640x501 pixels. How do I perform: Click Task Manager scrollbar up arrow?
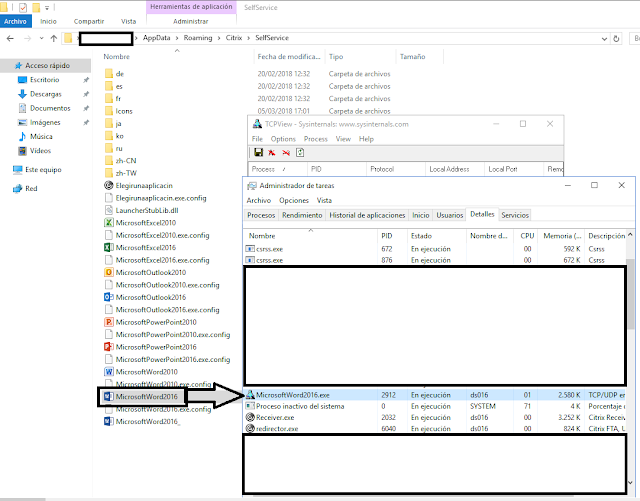[x=630, y=235]
